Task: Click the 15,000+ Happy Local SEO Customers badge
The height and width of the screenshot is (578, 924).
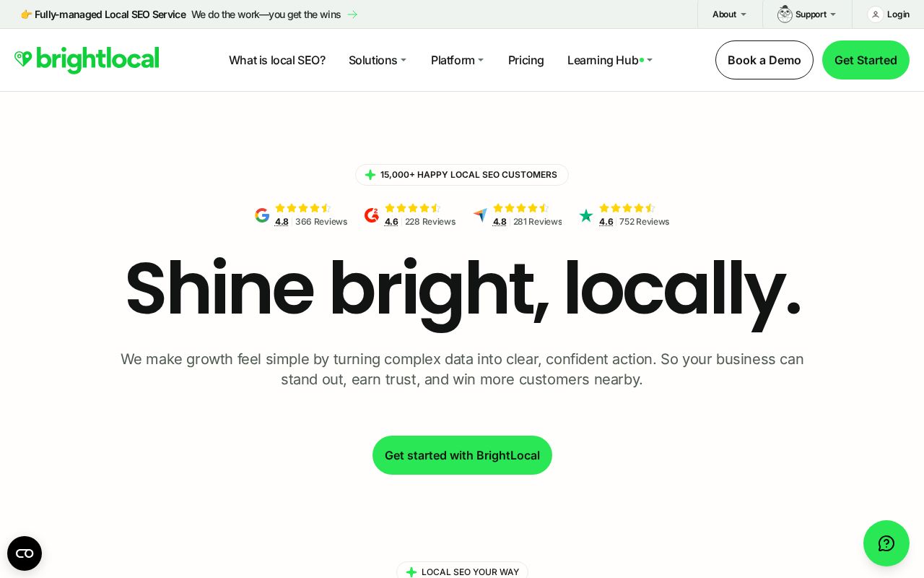Action: (462, 175)
